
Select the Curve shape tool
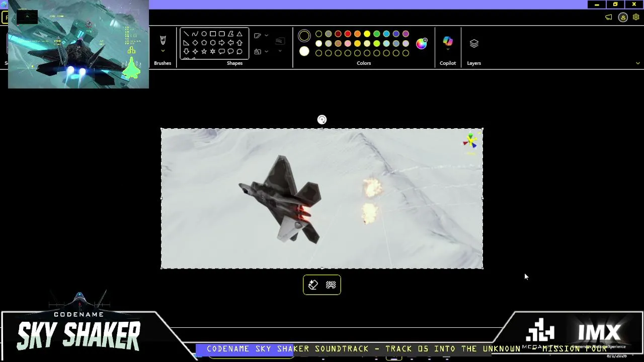[195, 34]
